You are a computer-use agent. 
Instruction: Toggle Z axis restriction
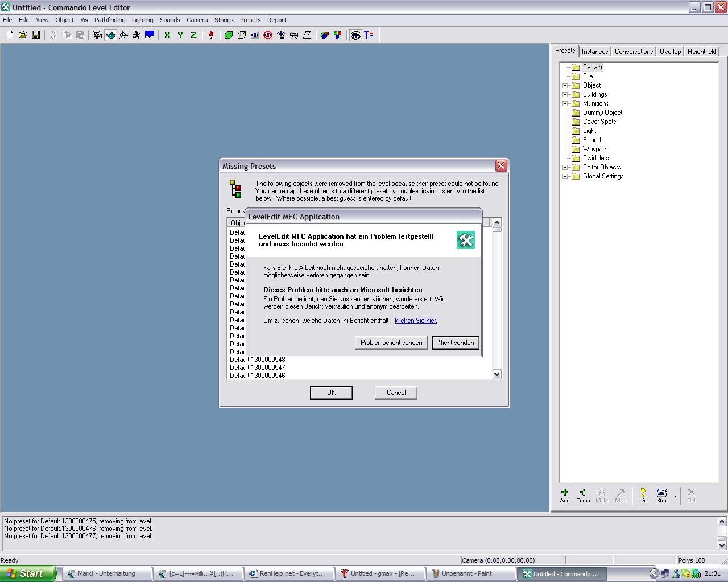tap(193, 35)
